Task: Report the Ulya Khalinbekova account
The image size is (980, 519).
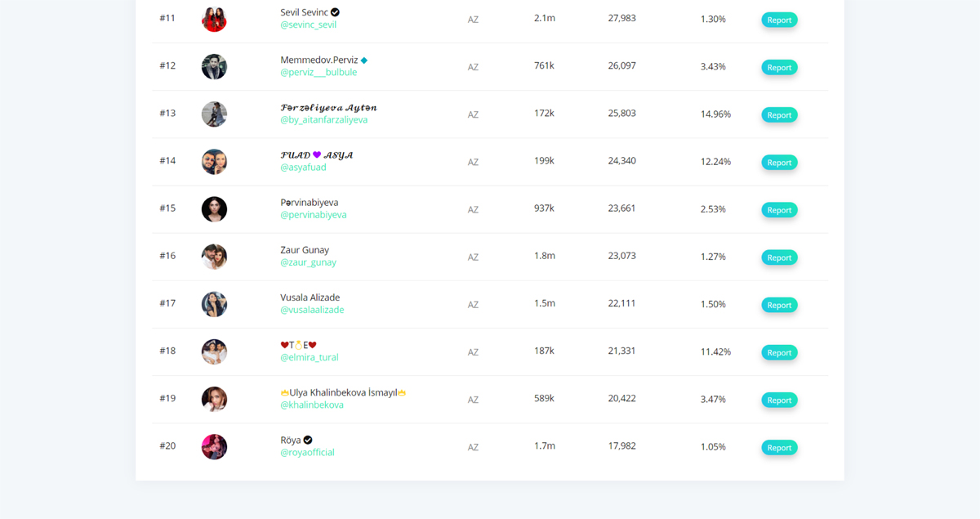Action: (779, 400)
